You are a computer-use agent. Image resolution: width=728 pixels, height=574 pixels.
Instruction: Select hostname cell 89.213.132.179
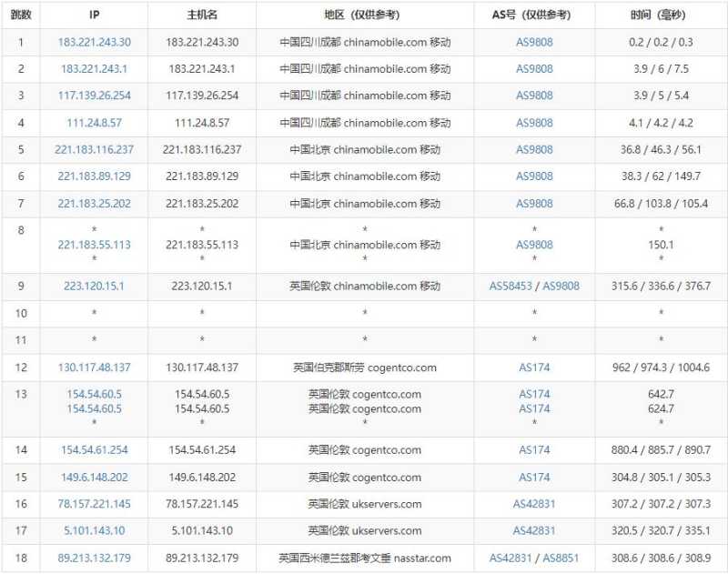(x=202, y=558)
